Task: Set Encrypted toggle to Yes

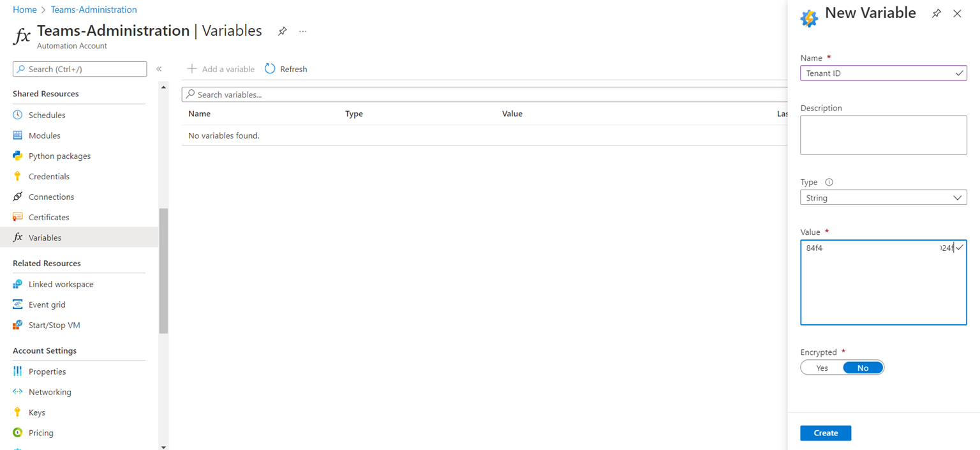Action: (822, 368)
